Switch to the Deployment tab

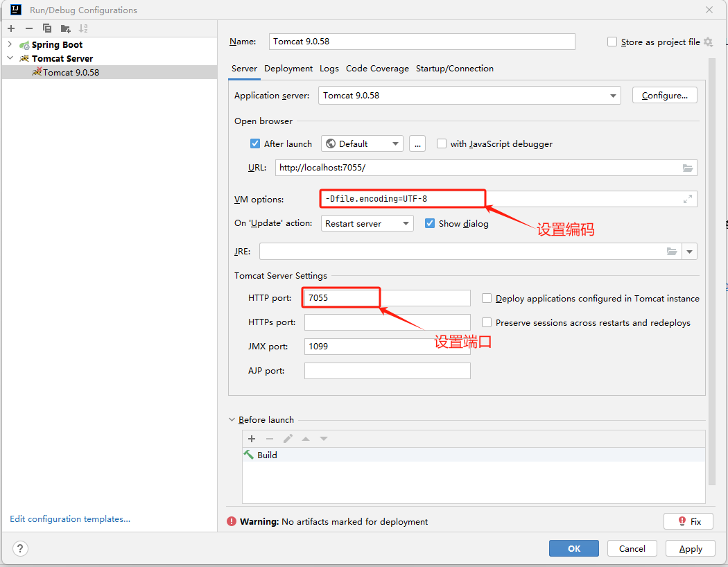(288, 69)
